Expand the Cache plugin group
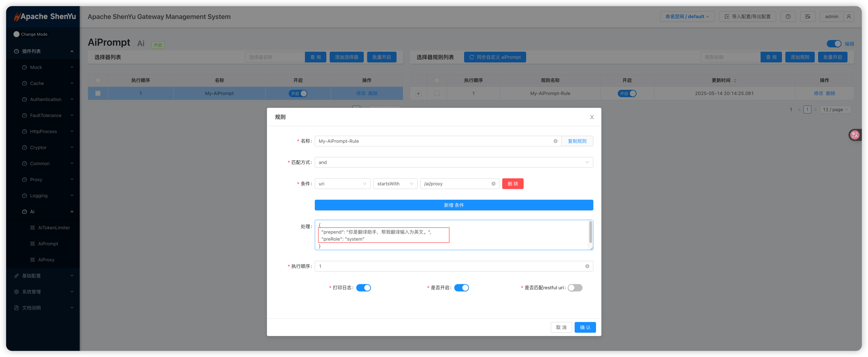Viewport: 868px width, 357px height. point(43,83)
